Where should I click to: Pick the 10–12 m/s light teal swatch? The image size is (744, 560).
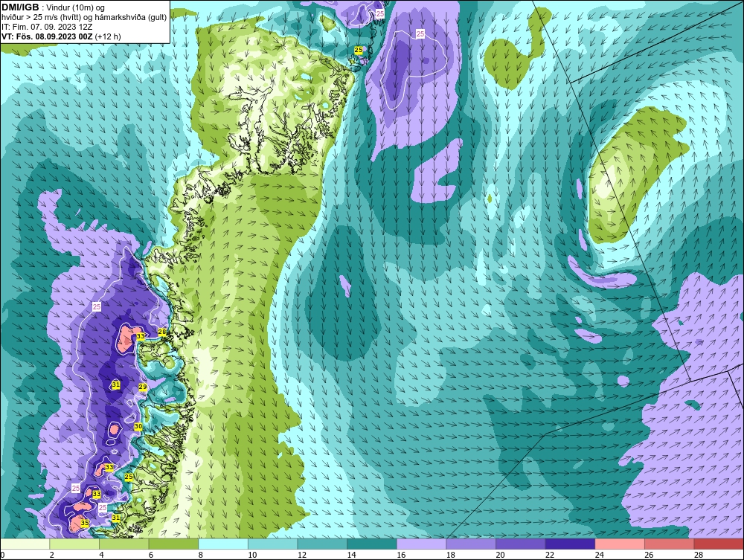coord(272,544)
